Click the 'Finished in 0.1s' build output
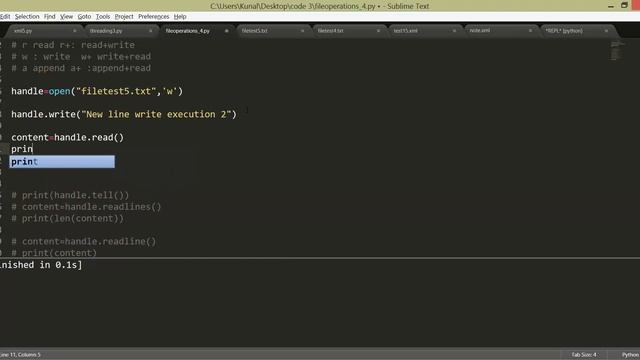This screenshot has height=360, width=640. tap(41, 265)
